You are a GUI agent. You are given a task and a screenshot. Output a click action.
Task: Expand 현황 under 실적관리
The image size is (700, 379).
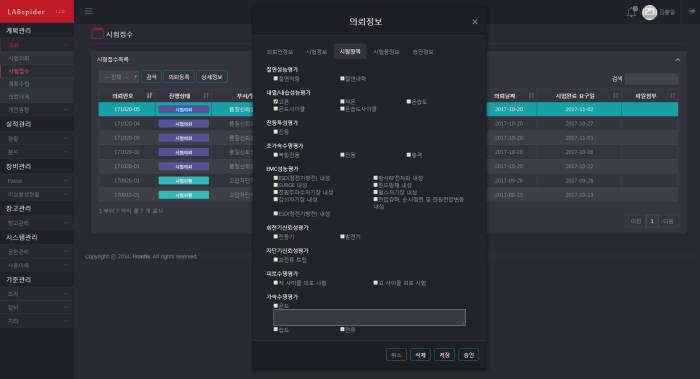[x=37, y=139]
